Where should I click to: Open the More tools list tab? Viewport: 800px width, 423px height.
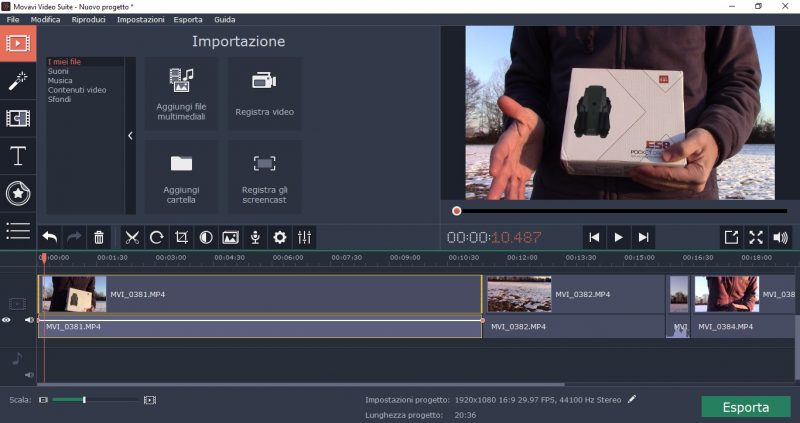tap(18, 231)
